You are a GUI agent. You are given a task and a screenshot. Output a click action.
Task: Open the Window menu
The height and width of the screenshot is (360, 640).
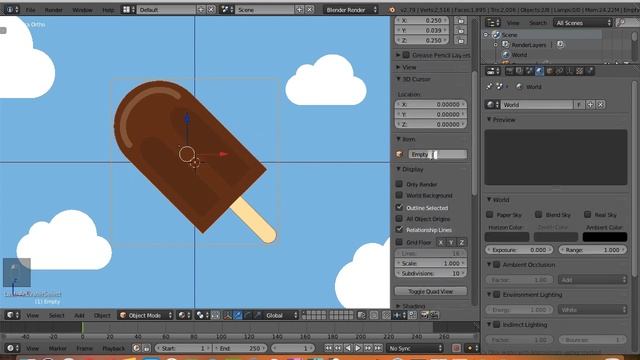82,9
